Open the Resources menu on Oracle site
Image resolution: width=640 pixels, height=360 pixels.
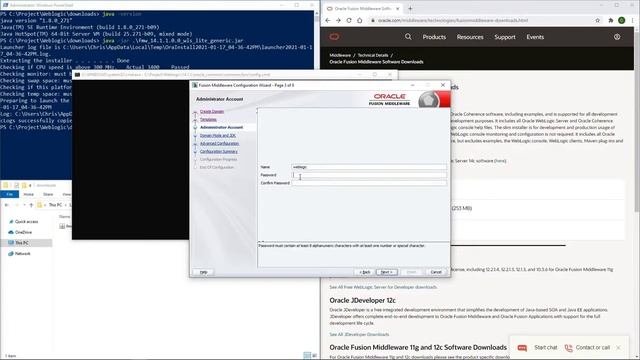click(470, 37)
